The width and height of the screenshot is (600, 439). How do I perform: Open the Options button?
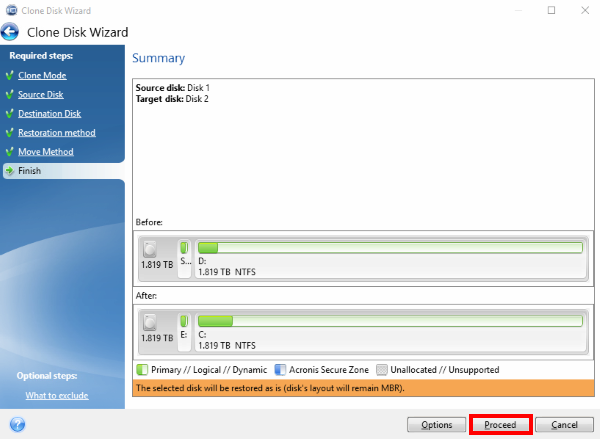click(436, 425)
